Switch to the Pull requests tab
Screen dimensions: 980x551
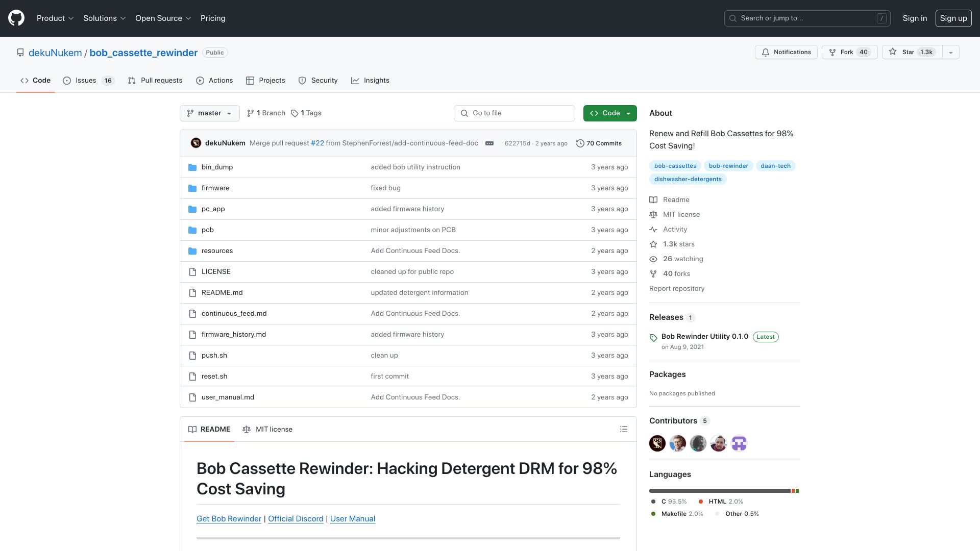pyautogui.click(x=155, y=81)
